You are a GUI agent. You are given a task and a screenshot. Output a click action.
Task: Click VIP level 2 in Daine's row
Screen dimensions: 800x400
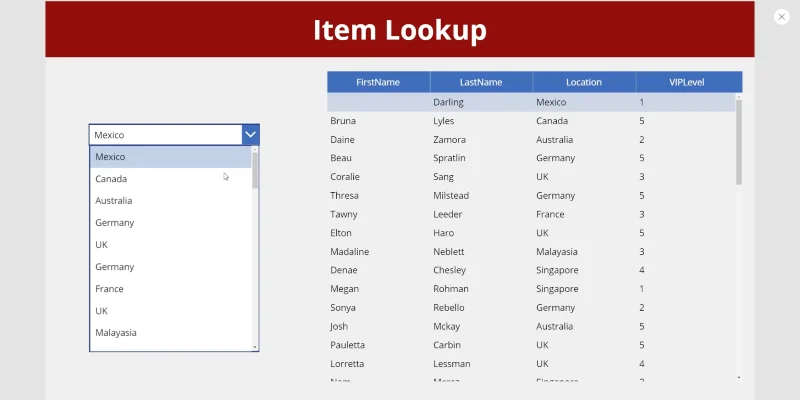tap(642, 140)
